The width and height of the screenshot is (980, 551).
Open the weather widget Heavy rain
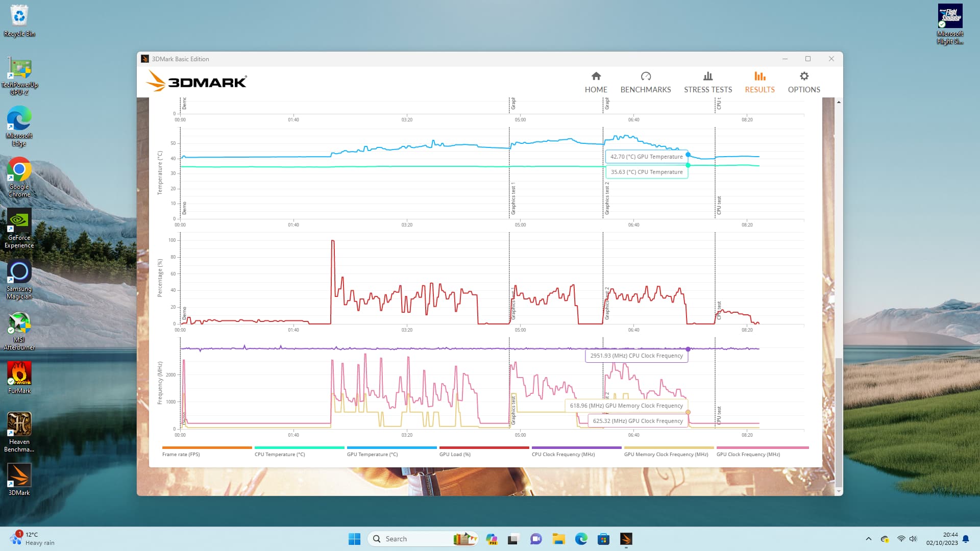[x=32, y=539]
